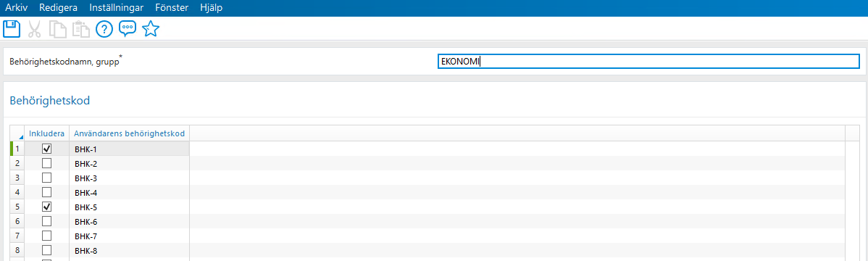Click the BHK-2 cell
The image size is (868, 261).
click(130, 163)
